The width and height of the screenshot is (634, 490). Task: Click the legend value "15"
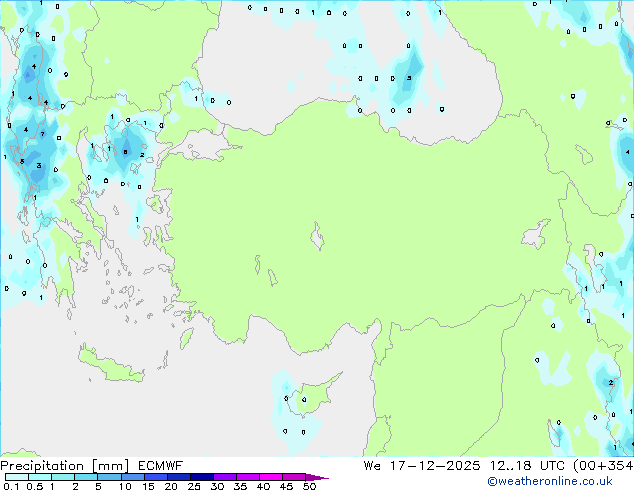pyautogui.click(x=148, y=486)
